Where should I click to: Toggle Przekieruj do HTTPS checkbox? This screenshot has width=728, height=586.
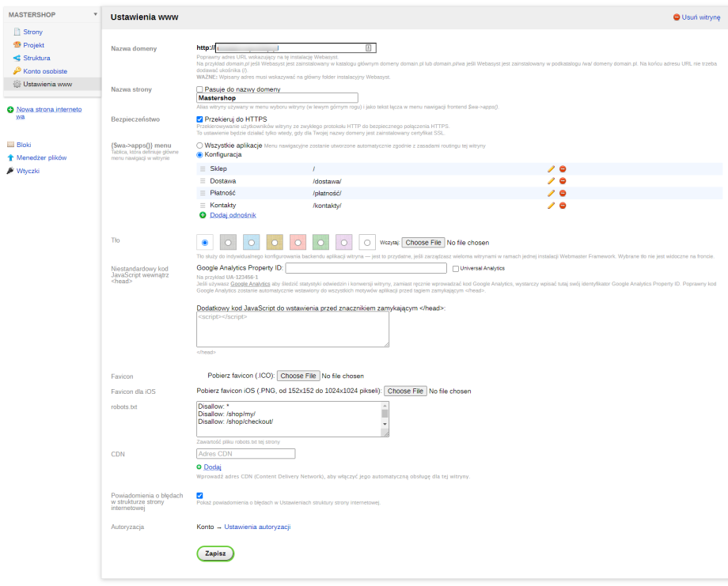click(200, 119)
